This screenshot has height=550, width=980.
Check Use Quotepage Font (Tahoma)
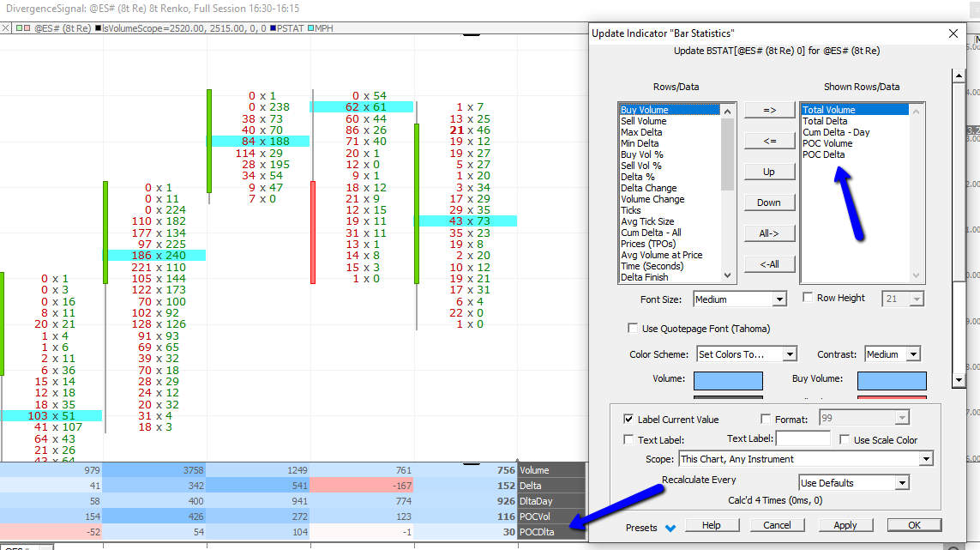click(633, 328)
